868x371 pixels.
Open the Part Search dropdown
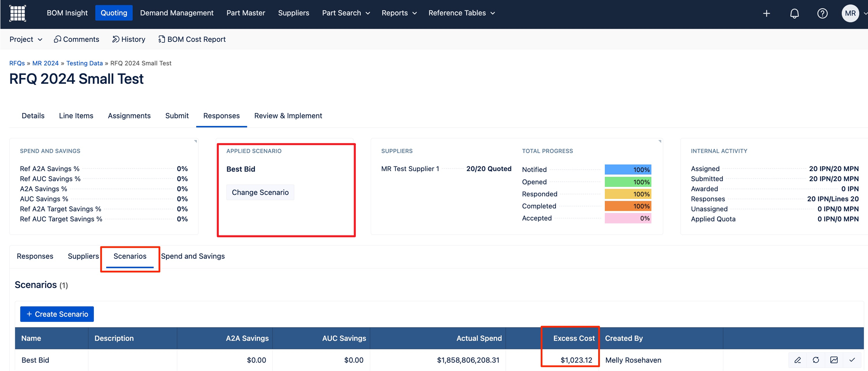[x=346, y=13]
